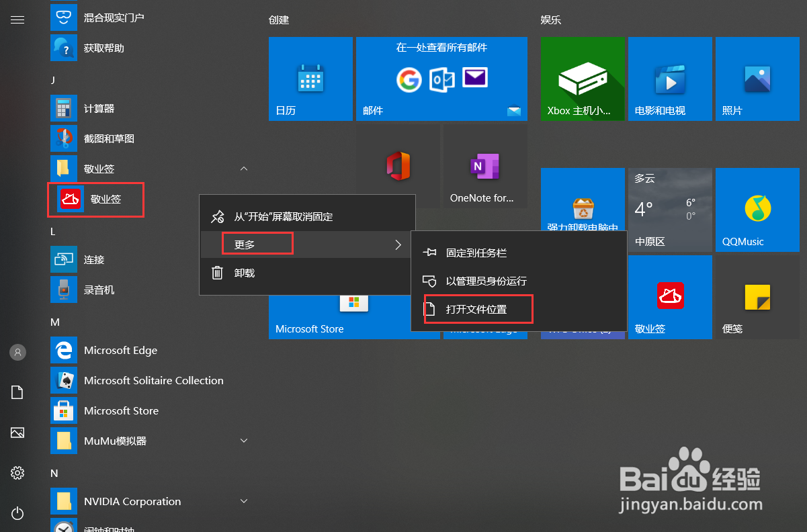Open the user account icon in the sidebar
This screenshot has width=807, height=532.
point(17,351)
